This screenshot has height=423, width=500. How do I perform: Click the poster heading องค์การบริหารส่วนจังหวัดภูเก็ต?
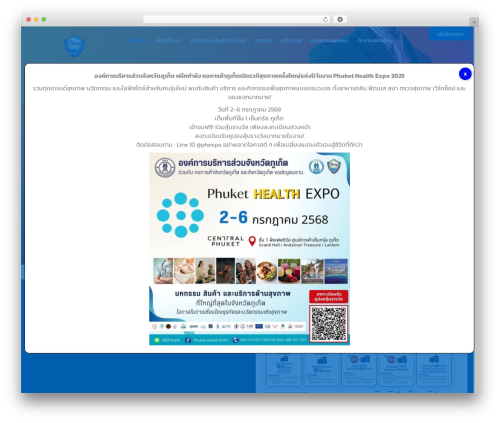[x=233, y=163]
